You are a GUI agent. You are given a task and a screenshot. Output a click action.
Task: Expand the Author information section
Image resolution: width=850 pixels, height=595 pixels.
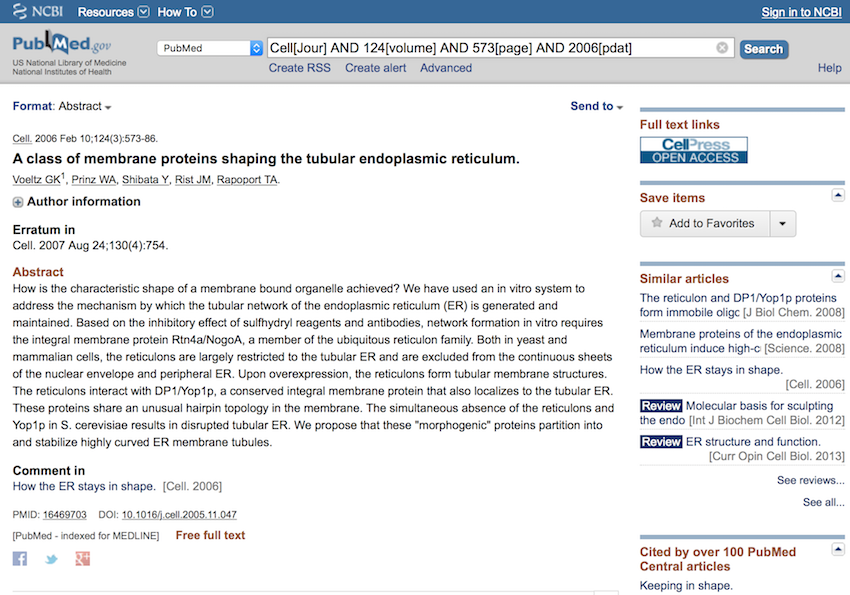(x=18, y=202)
